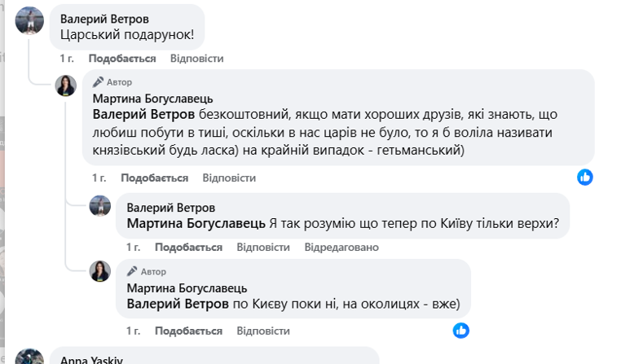This screenshot has width=621, height=364.
Task: Like Мартина's reply about околиці
Action: (x=188, y=331)
